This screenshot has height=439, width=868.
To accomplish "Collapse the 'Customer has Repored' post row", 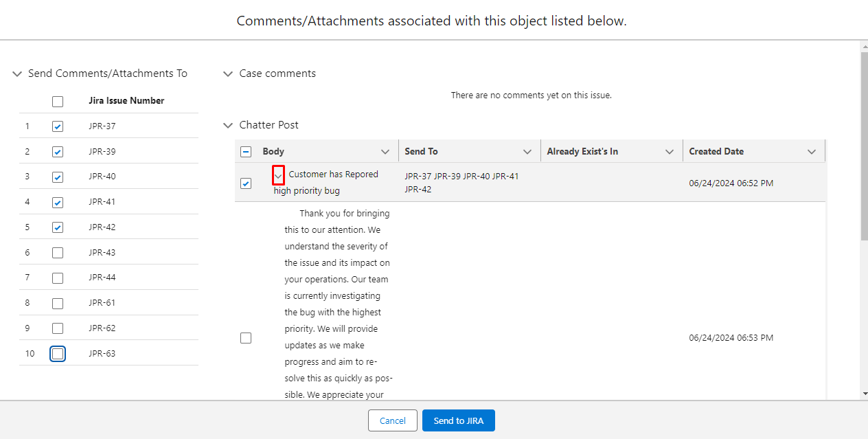I will 278,175.
